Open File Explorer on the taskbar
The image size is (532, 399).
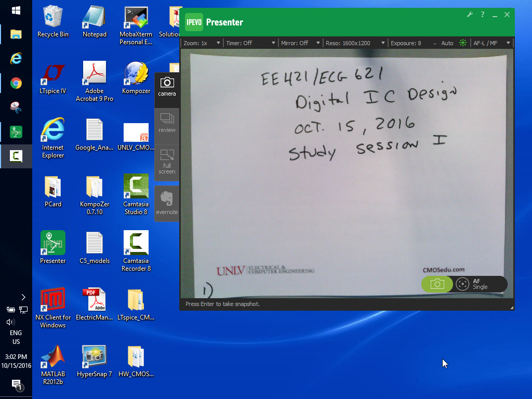click(x=16, y=34)
